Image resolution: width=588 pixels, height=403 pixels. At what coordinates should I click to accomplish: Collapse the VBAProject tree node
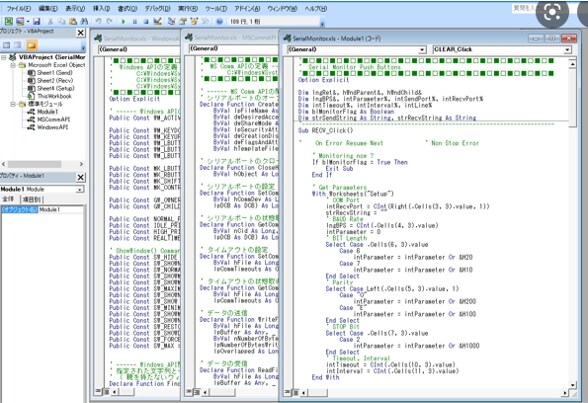[4, 57]
